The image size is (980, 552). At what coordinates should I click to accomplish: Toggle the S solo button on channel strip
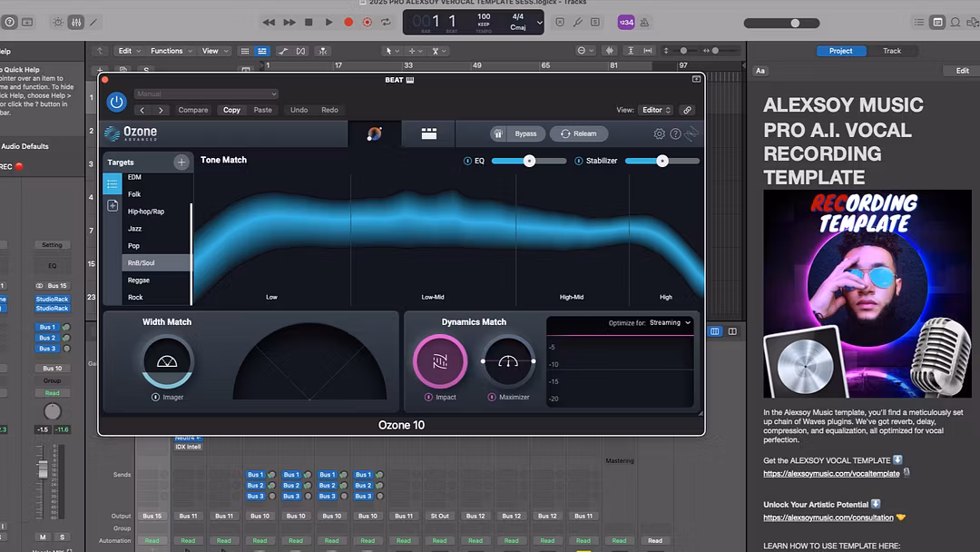(62, 537)
